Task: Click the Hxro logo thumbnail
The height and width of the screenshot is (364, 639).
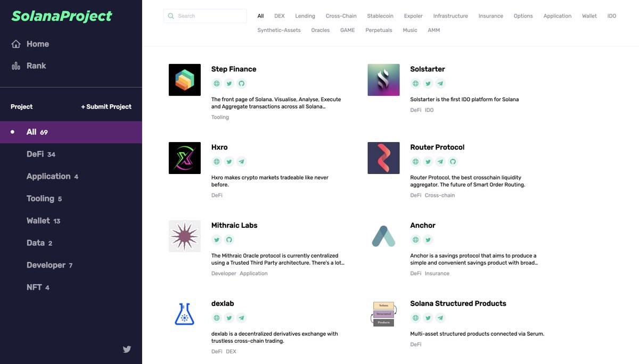Action: [x=185, y=158]
